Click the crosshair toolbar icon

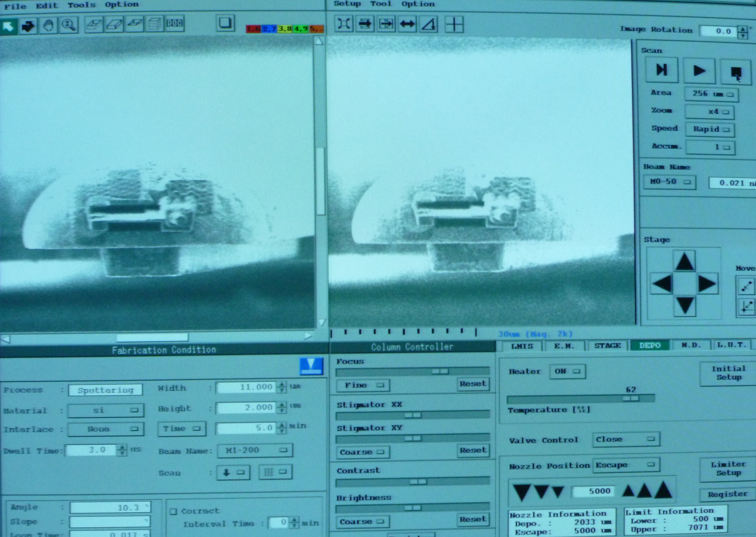coord(454,24)
